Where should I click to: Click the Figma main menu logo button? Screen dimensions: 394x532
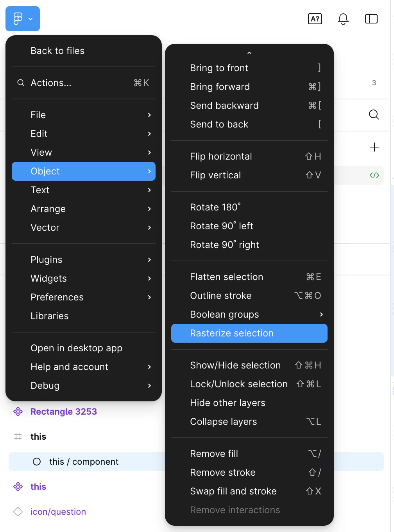point(22,19)
